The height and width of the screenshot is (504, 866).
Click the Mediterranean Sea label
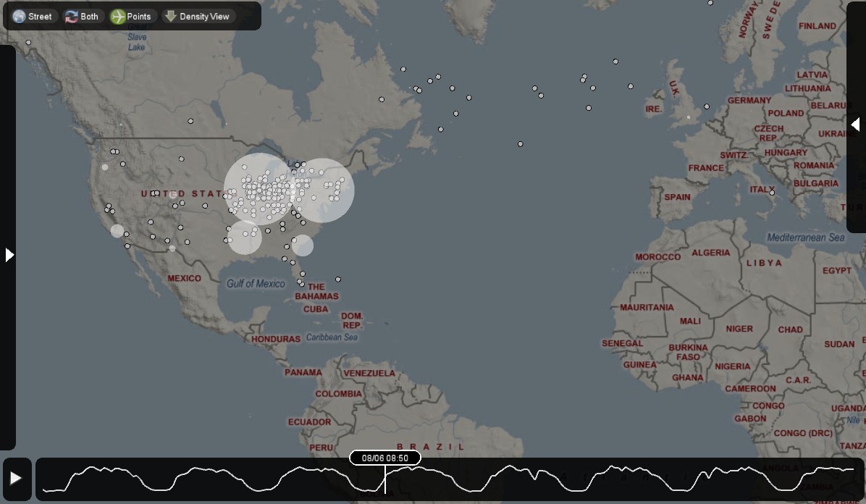click(806, 238)
